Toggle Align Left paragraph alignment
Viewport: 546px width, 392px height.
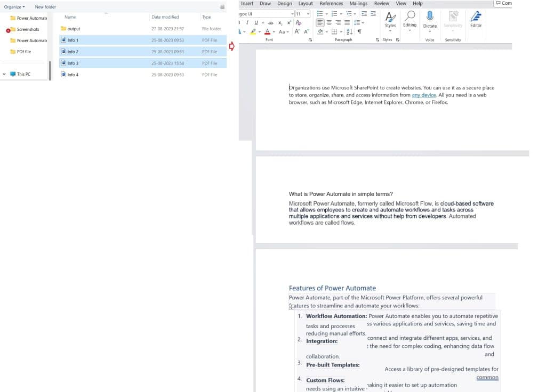[320, 22]
